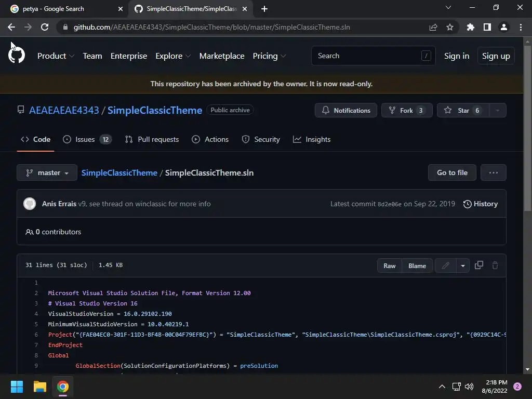
Task: Open the AEAEAEAE4343 owner link
Action: click(64, 110)
